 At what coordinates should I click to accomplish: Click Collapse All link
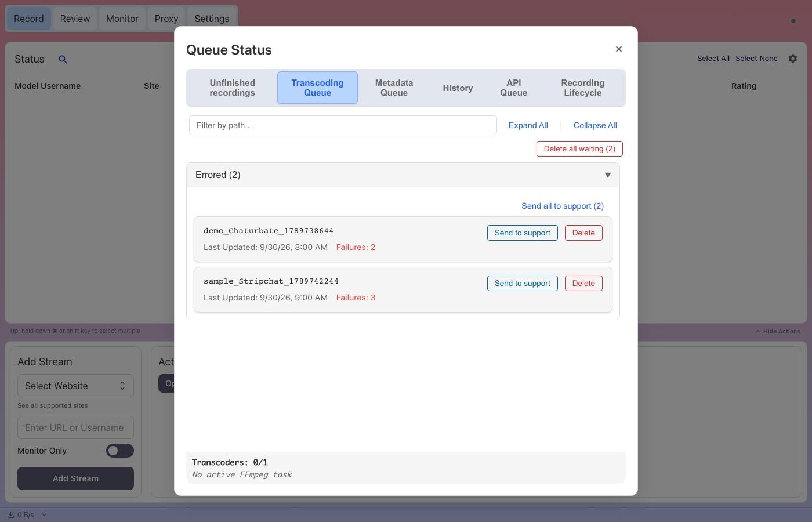(595, 125)
